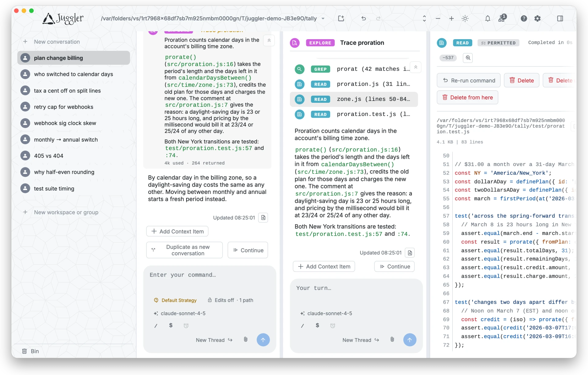Open the workspace path dropdown arrow
The image size is (588, 375).
pyautogui.click(x=323, y=18)
